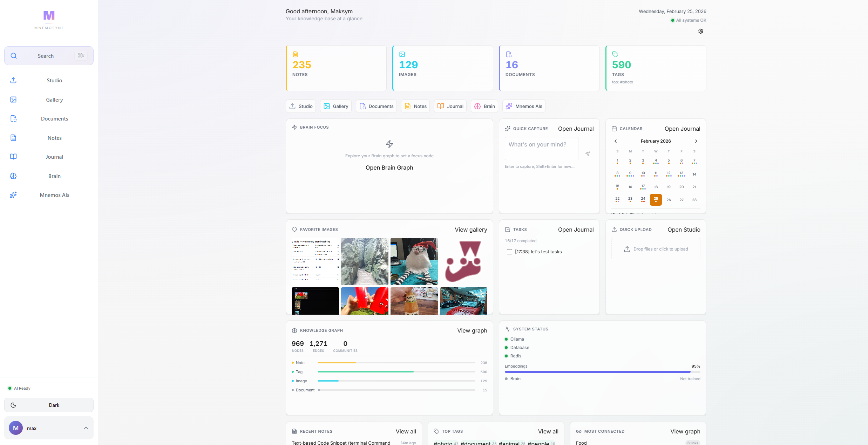Click the Images stat card icon
Image resolution: width=868 pixels, height=445 pixels.
(x=402, y=54)
